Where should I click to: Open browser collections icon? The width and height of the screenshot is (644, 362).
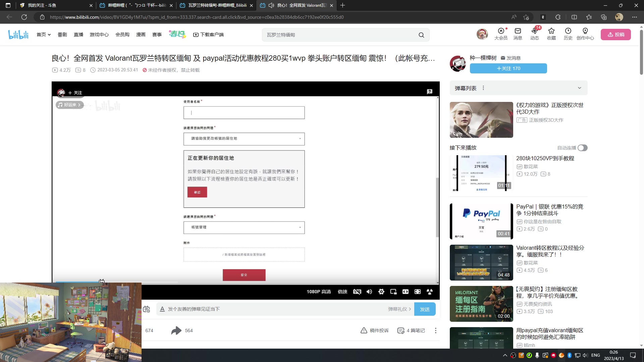click(604, 17)
